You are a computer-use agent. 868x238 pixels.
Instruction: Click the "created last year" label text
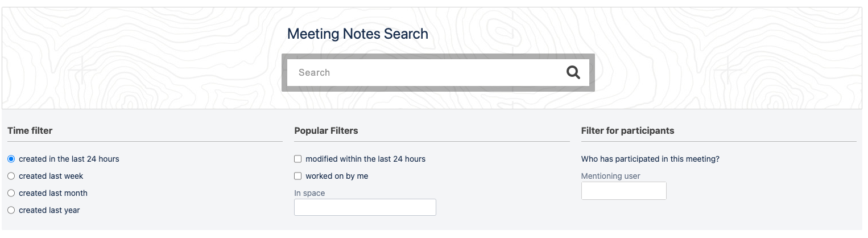click(x=49, y=210)
